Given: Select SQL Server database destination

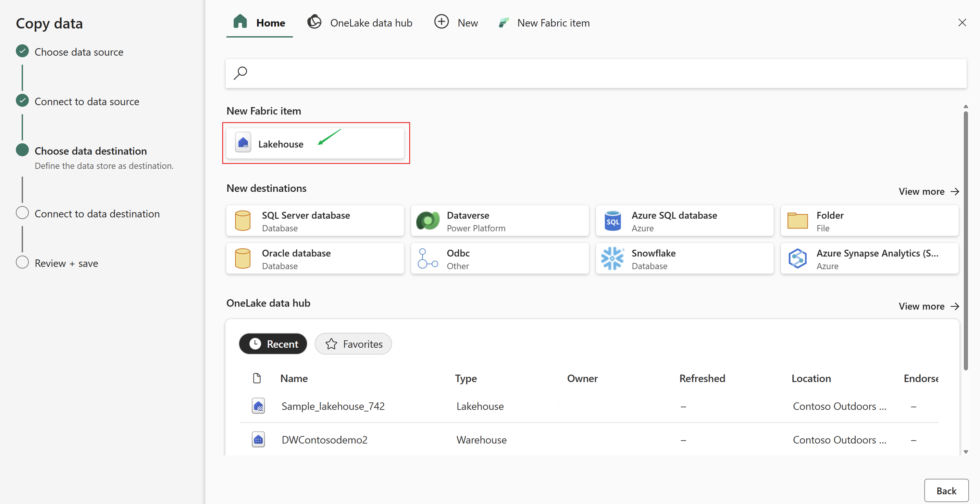Looking at the screenshot, I should coord(315,221).
